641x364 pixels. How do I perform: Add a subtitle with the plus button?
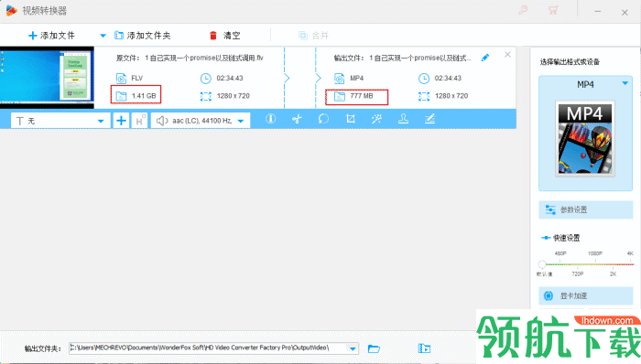[x=121, y=121]
